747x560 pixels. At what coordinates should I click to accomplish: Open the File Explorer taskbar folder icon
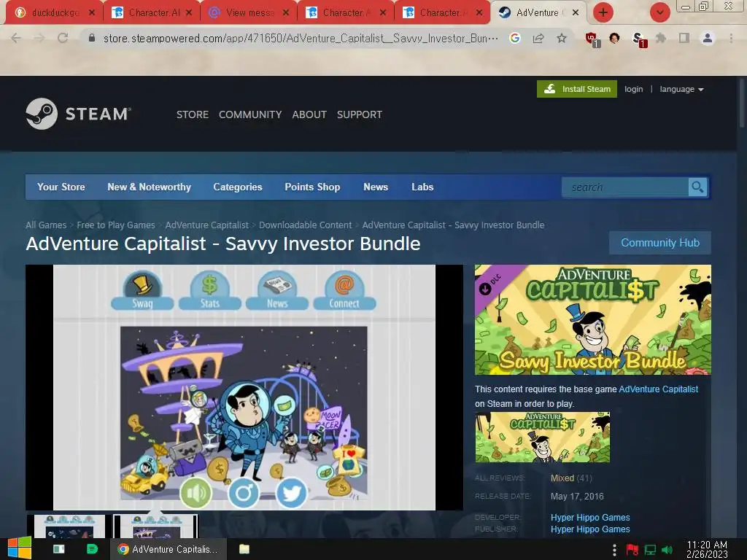tap(244, 549)
